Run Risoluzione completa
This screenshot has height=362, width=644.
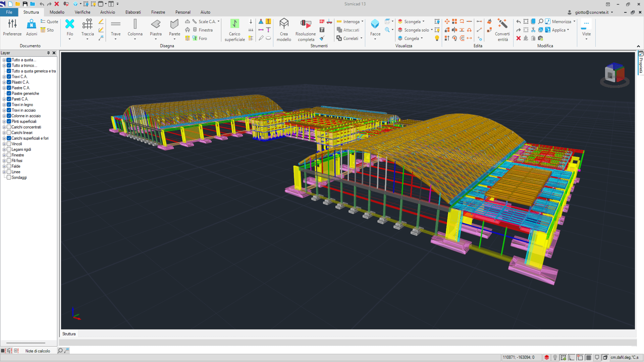pos(306,30)
